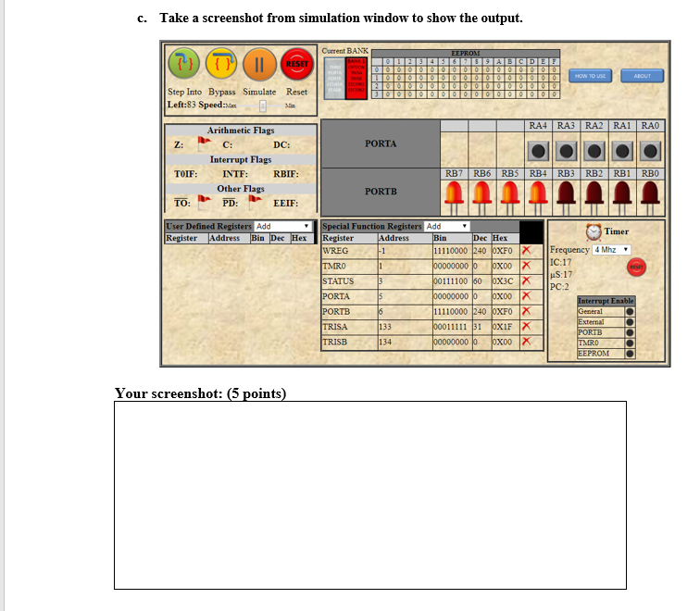Click the Timer alarm clock icon
The height and width of the screenshot is (611, 700).
coord(594,231)
